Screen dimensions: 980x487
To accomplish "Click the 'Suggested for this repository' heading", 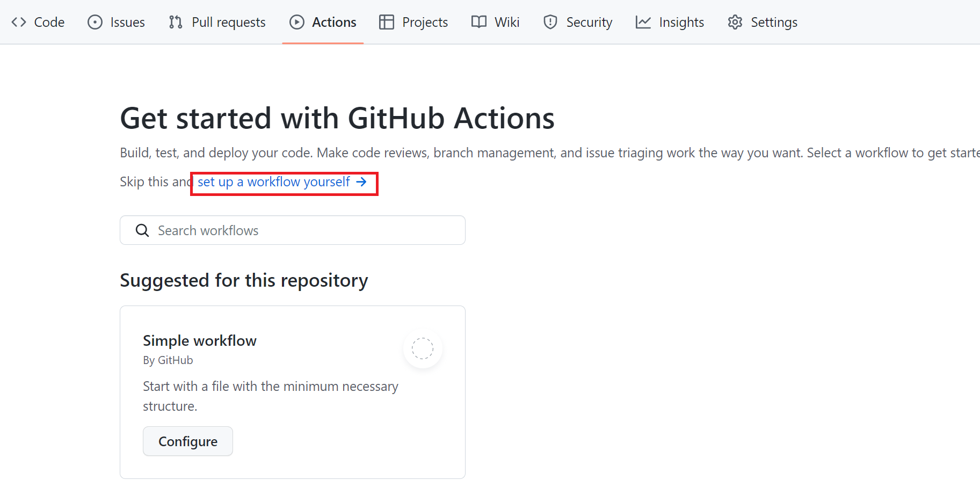I will point(244,280).
